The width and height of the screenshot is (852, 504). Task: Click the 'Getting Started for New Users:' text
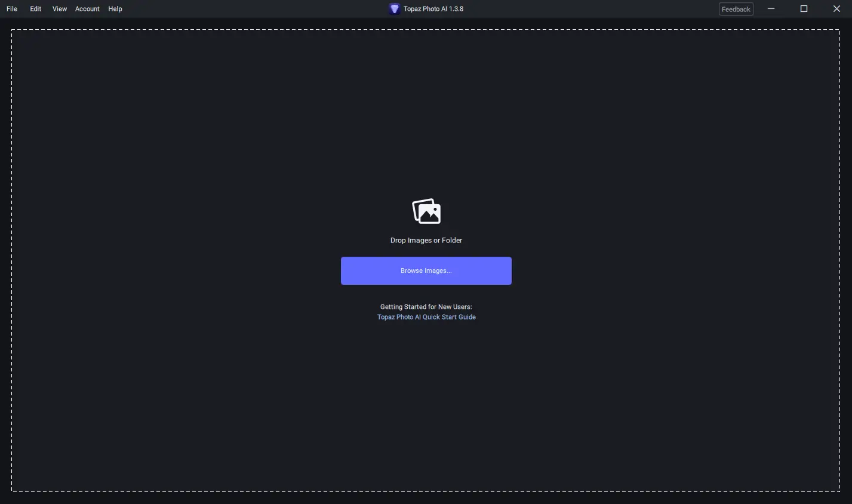point(426,307)
